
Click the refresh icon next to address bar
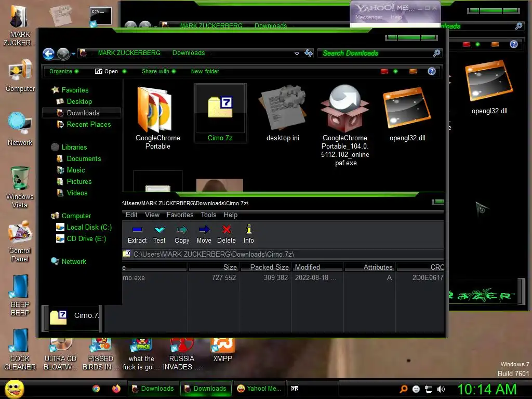(309, 54)
